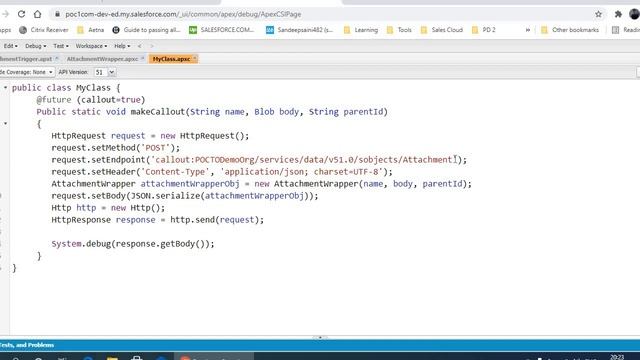Open the Test menu
This screenshot has width=640, height=360.
tap(61, 46)
